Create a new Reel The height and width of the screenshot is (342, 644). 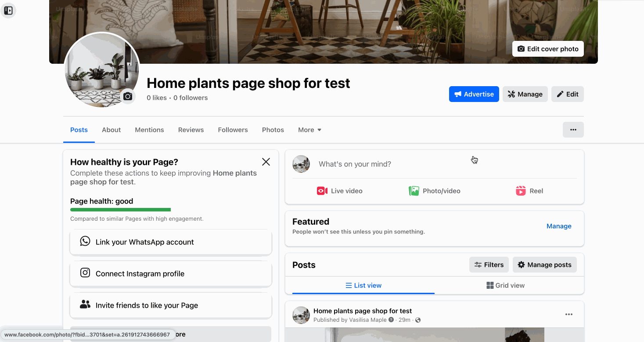(x=529, y=191)
